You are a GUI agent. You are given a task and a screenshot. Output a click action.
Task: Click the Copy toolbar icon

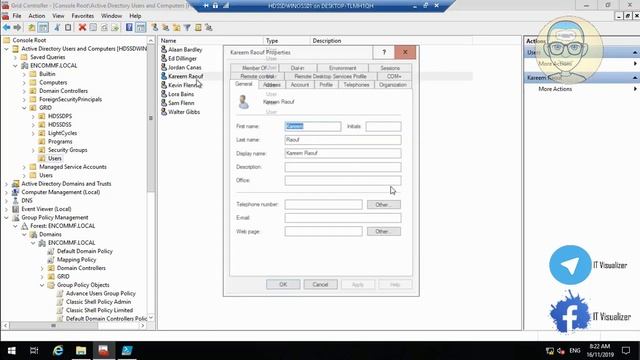tap(68, 27)
